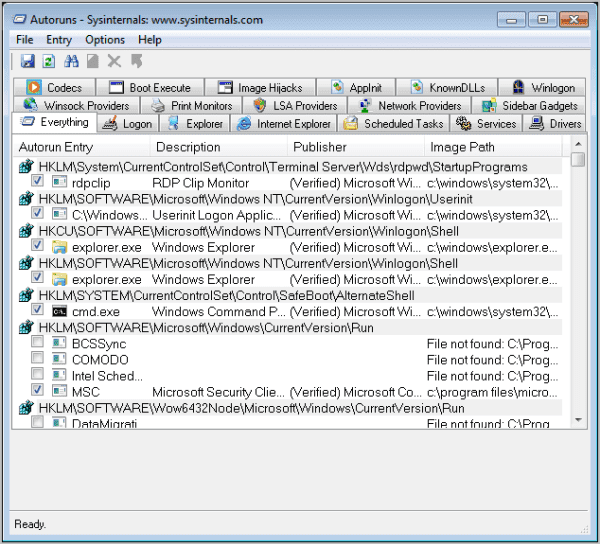Click the COMODO entry icon

(59, 359)
